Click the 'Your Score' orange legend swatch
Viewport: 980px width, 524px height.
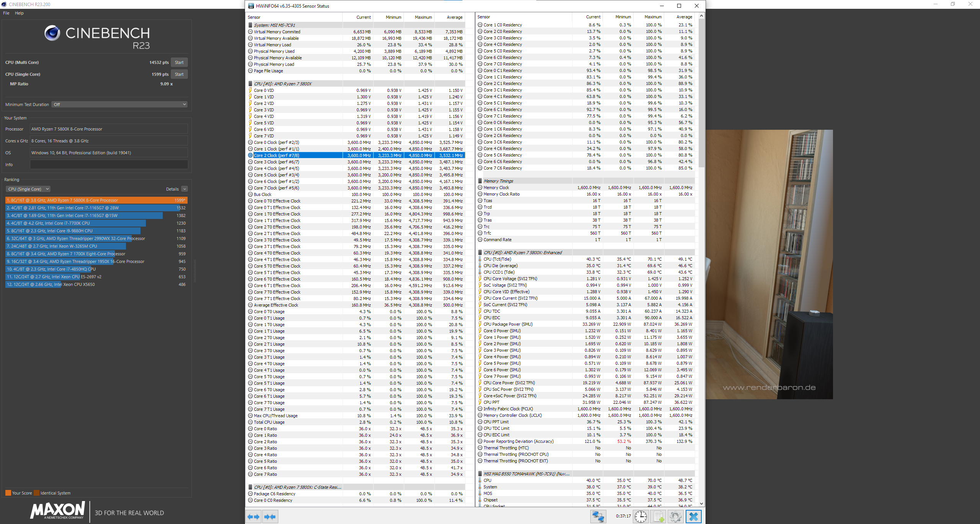click(x=8, y=493)
